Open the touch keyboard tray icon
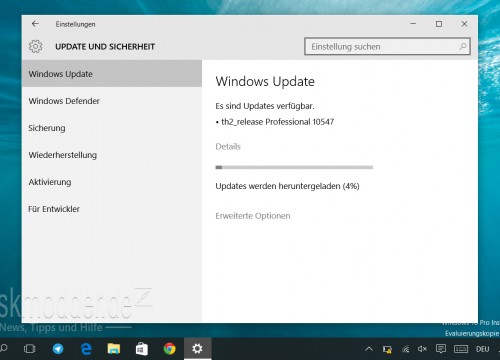Viewport: 500px width, 360px height. pyautogui.click(x=461, y=349)
